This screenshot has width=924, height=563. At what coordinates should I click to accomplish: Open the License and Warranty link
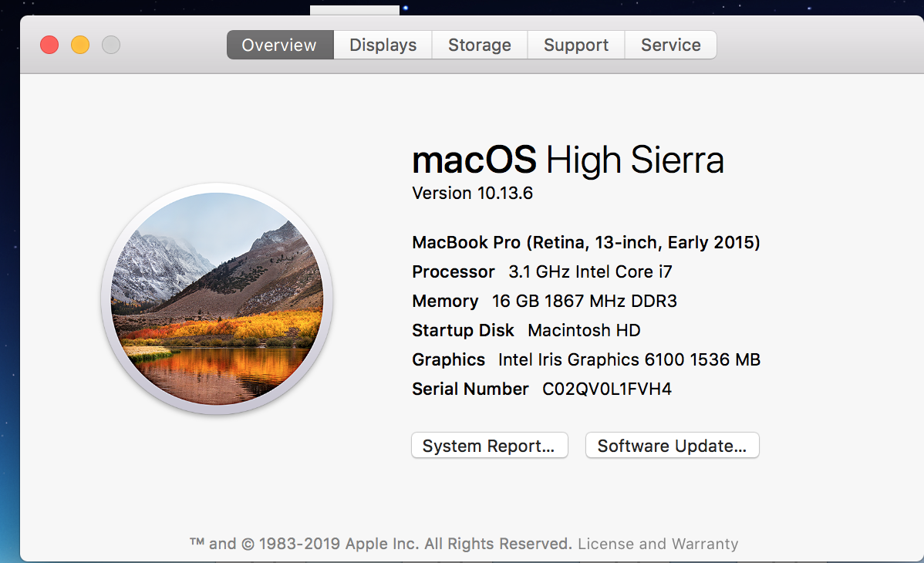tap(657, 544)
